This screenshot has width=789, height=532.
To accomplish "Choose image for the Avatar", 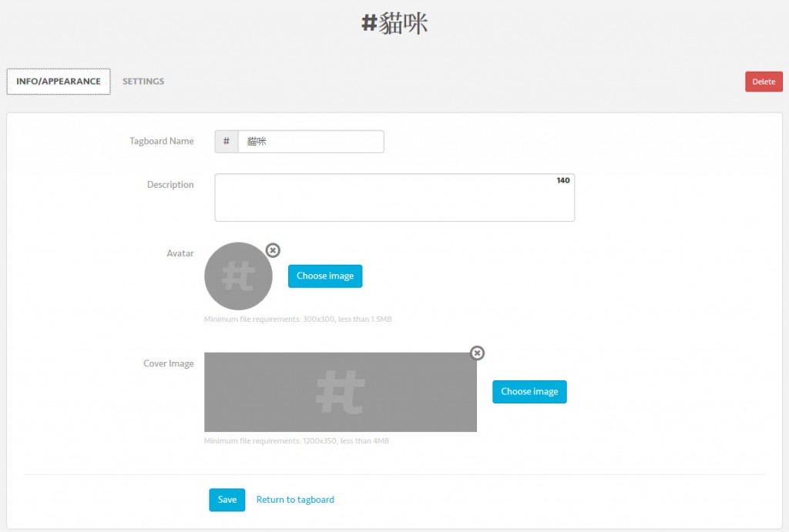I will pos(324,276).
